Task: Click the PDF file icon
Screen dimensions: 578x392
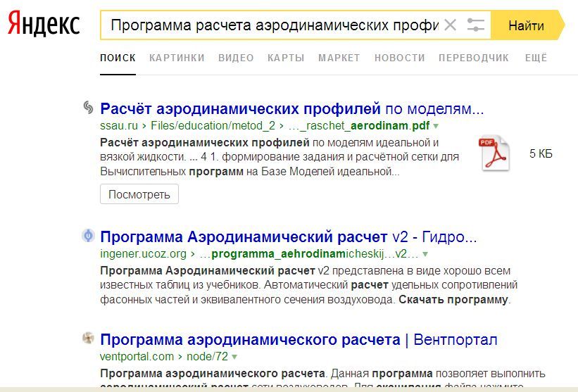Action: (494, 153)
